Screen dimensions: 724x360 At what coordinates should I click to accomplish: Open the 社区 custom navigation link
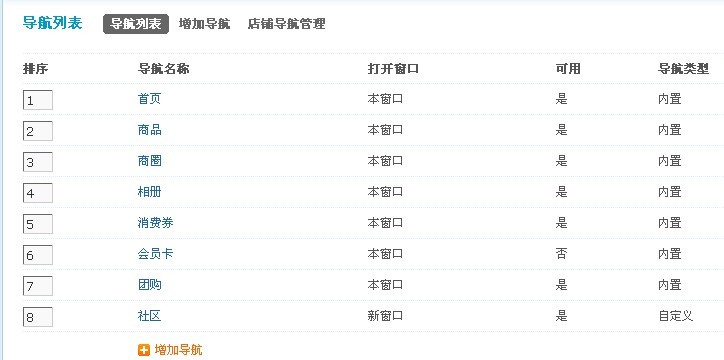click(149, 316)
